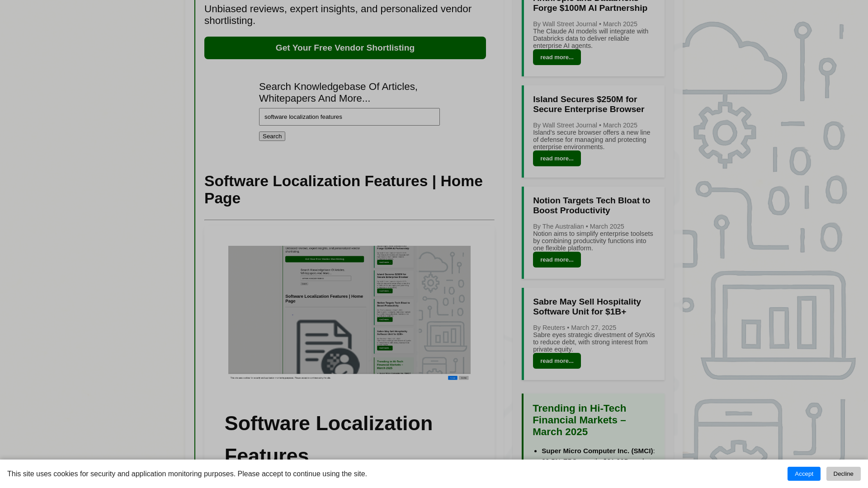Click Island article Wall Street Journal byline

(585, 125)
